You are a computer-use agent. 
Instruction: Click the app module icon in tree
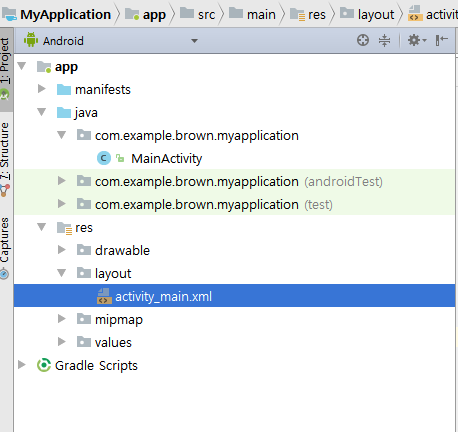point(44,67)
